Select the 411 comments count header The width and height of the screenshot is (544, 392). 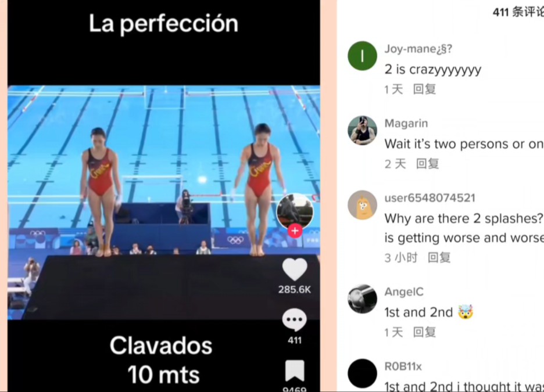(518, 12)
